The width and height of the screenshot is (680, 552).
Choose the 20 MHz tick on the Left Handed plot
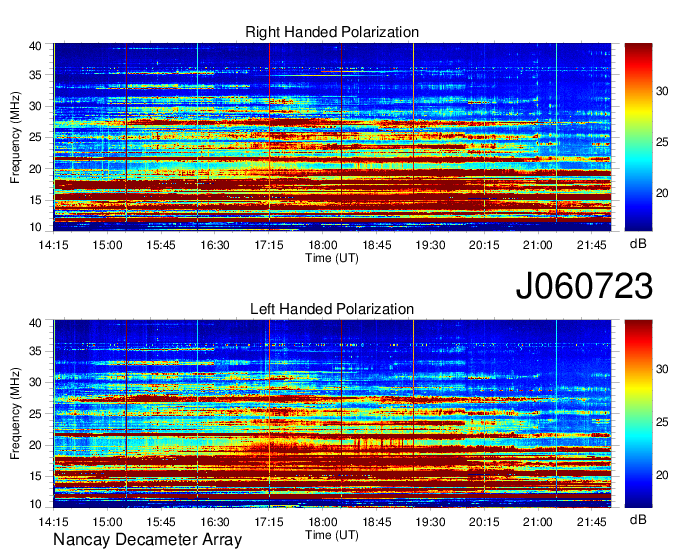[35, 445]
